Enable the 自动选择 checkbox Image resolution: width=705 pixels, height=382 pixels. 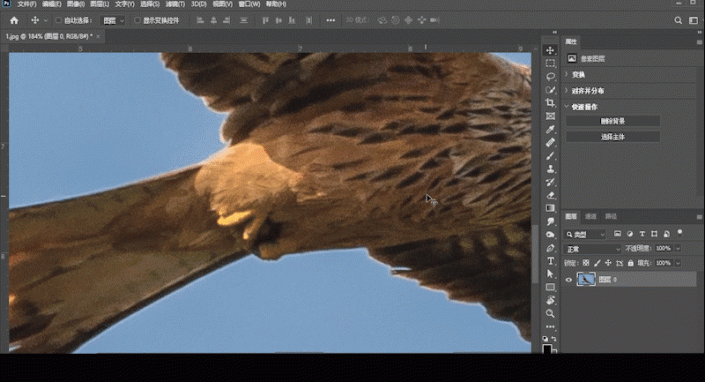[x=58, y=20]
